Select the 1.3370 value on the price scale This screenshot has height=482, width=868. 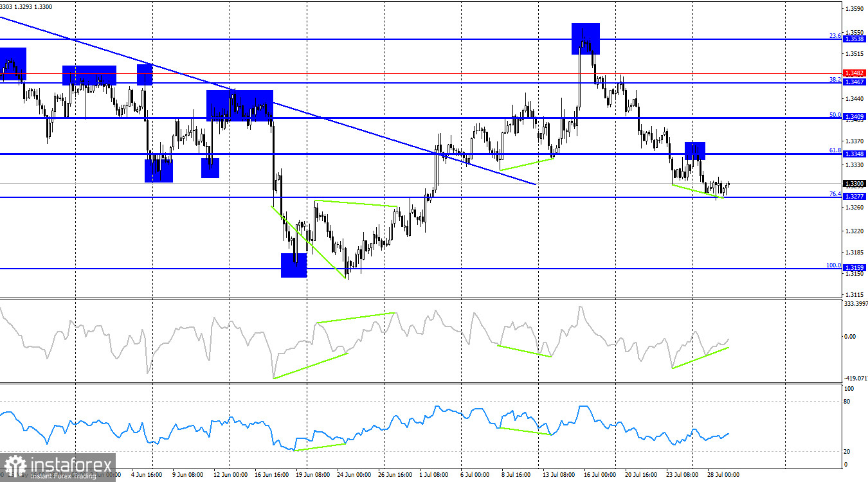[x=854, y=141]
